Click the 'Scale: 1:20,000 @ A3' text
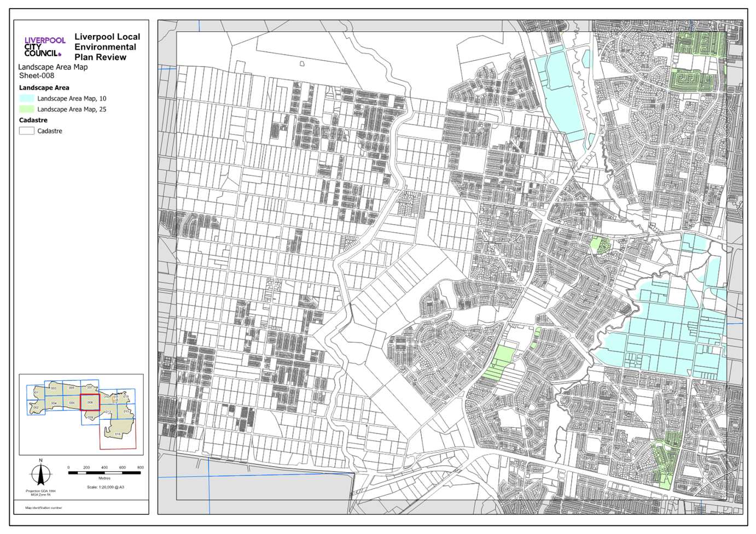The image size is (756, 534). 106,487
